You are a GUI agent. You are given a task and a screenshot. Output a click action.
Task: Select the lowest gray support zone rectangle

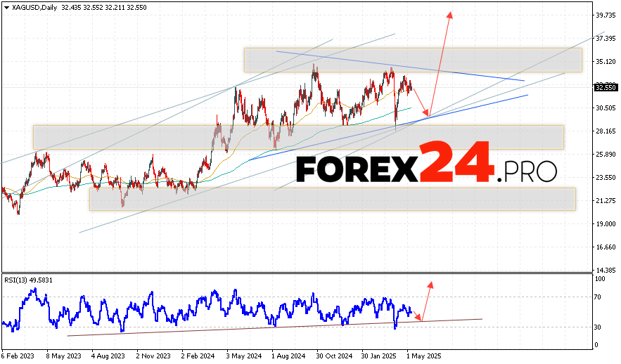click(x=332, y=199)
